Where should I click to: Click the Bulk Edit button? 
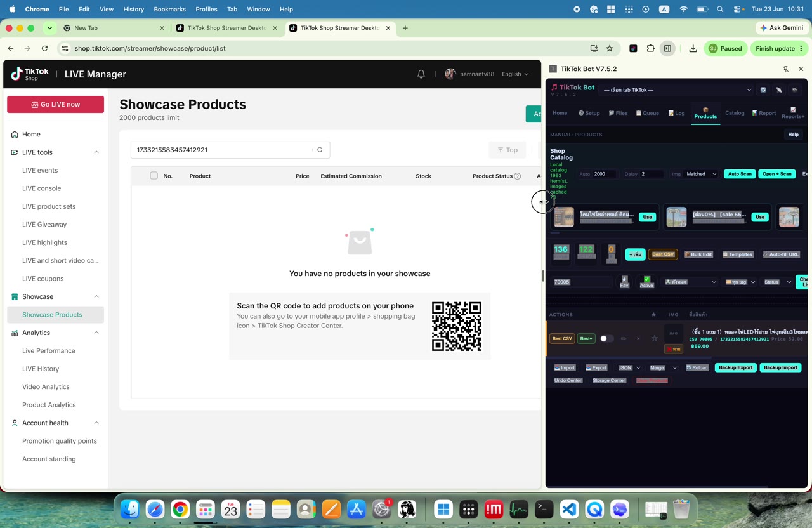pyautogui.click(x=698, y=254)
